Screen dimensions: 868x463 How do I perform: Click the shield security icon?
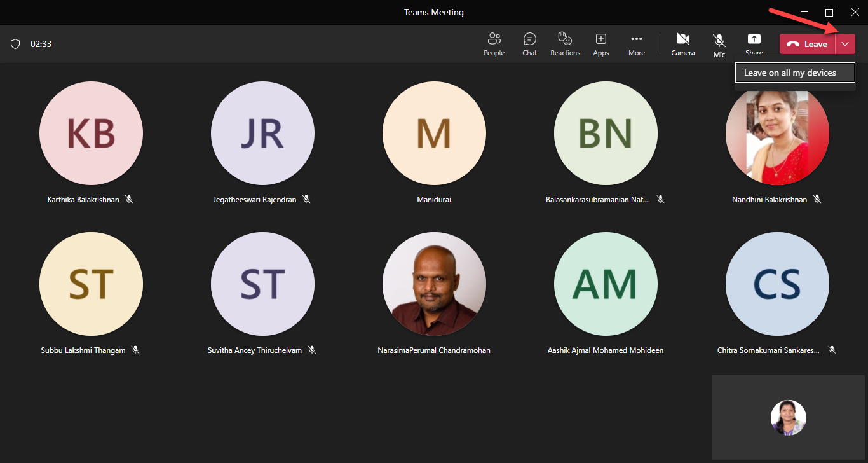15,44
